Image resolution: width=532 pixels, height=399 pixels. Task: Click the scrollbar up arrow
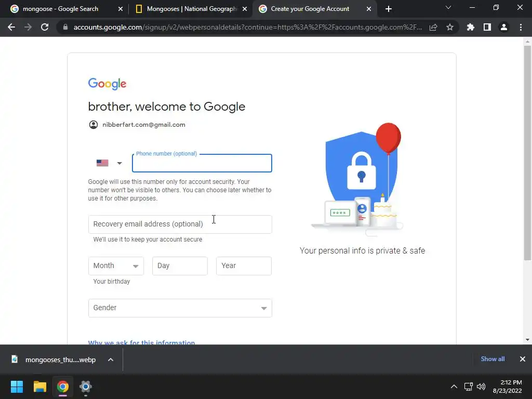pos(527,42)
